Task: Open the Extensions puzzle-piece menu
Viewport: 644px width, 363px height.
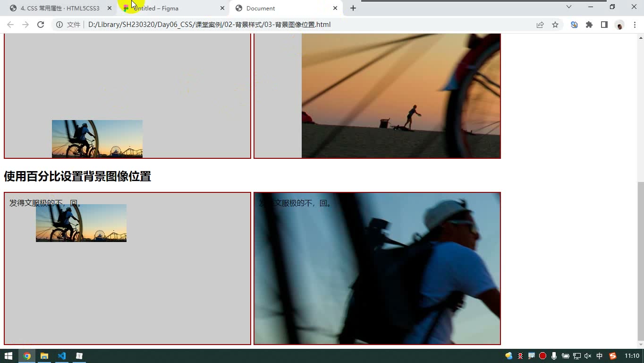Action: (589, 25)
